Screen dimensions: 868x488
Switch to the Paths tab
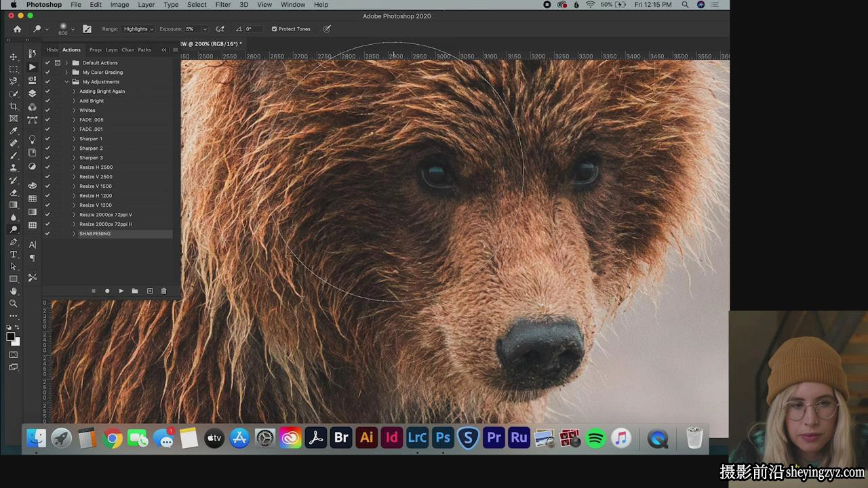click(x=144, y=49)
